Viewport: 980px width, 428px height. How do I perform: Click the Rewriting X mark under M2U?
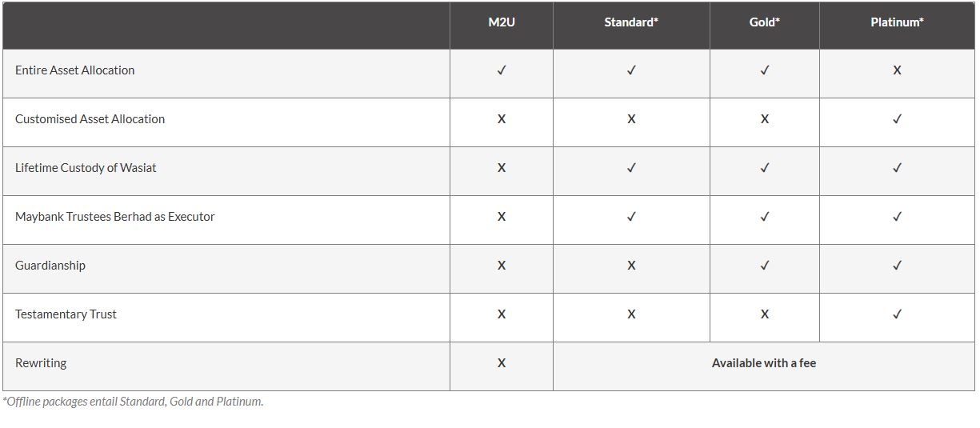pyautogui.click(x=502, y=363)
